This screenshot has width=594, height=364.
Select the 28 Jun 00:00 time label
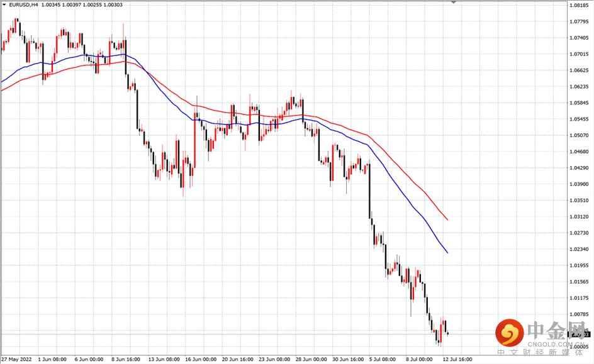[x=311, y=359]
